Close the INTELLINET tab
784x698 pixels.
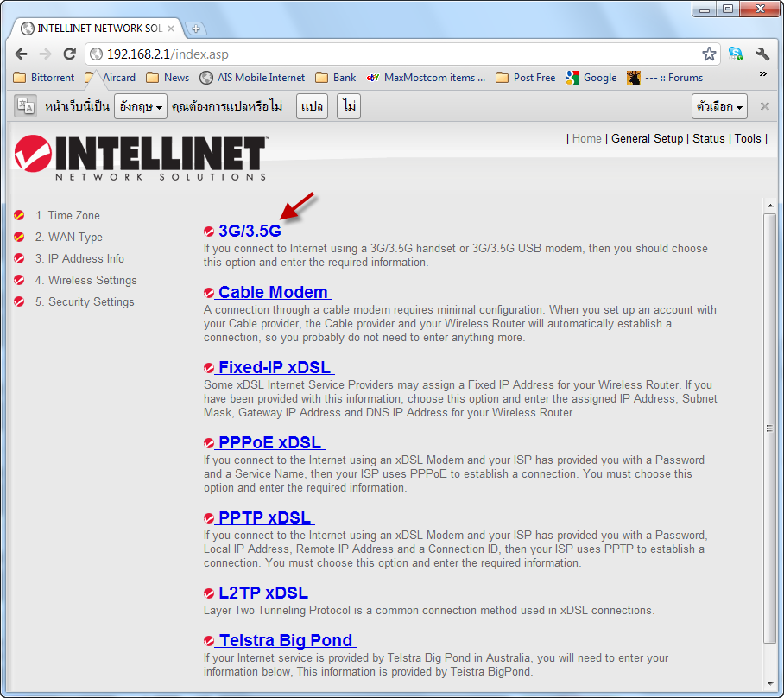click(x=171, y=29)
